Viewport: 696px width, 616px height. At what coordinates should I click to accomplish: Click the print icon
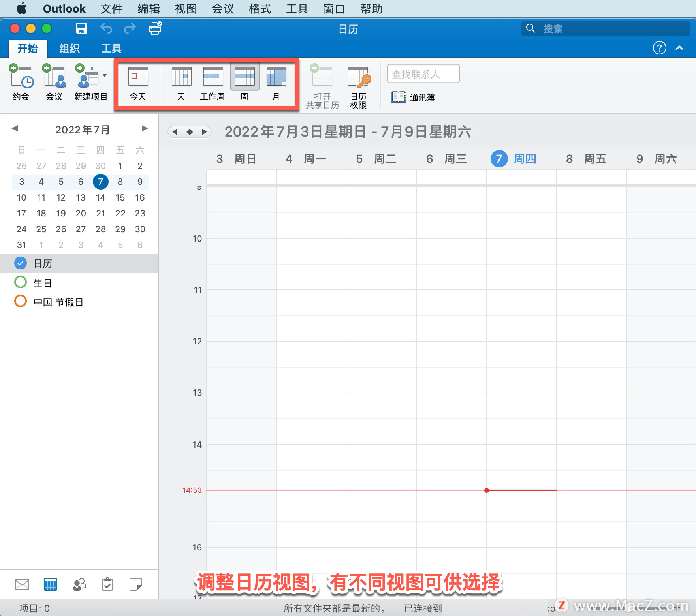(155, 28)
